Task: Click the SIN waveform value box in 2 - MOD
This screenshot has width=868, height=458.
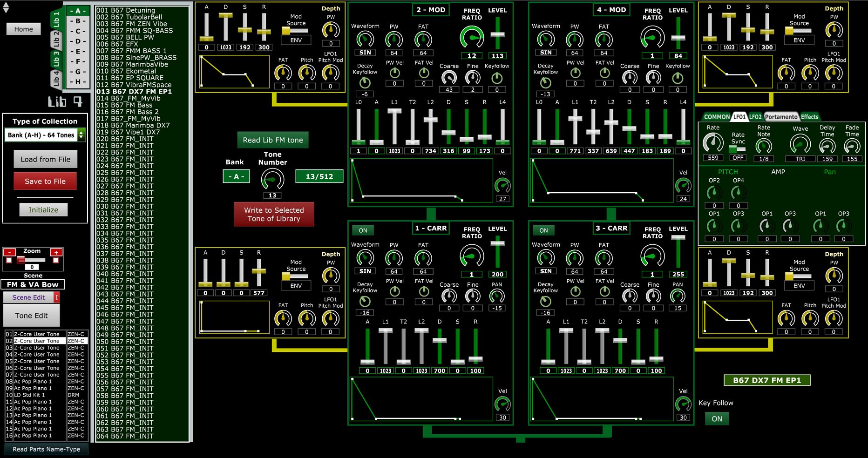Action: (365, 53)
